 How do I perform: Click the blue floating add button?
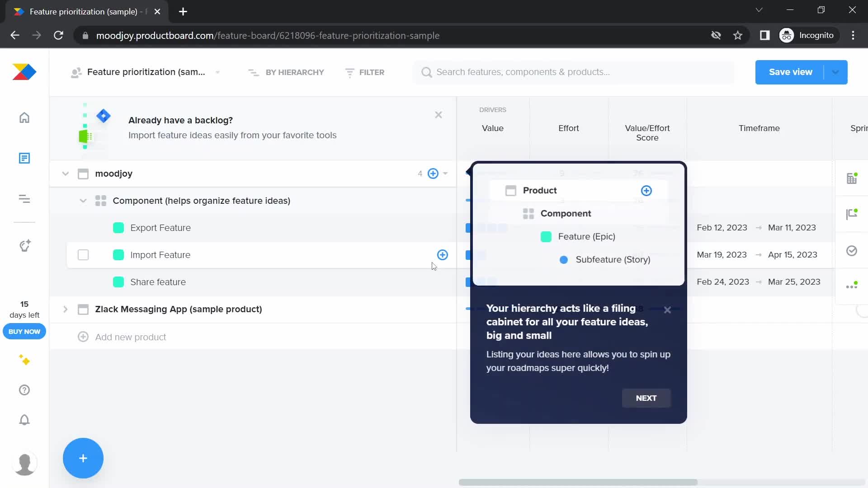[x=83, y=458]
